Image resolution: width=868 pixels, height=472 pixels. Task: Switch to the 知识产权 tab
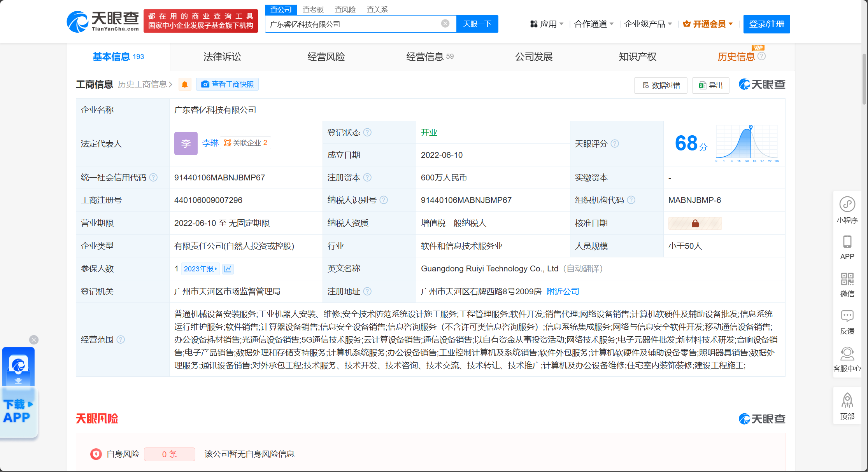tap(638, 57)
